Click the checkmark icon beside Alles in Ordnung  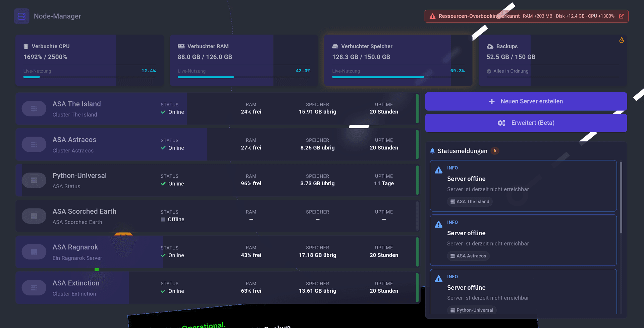point(489,71)
